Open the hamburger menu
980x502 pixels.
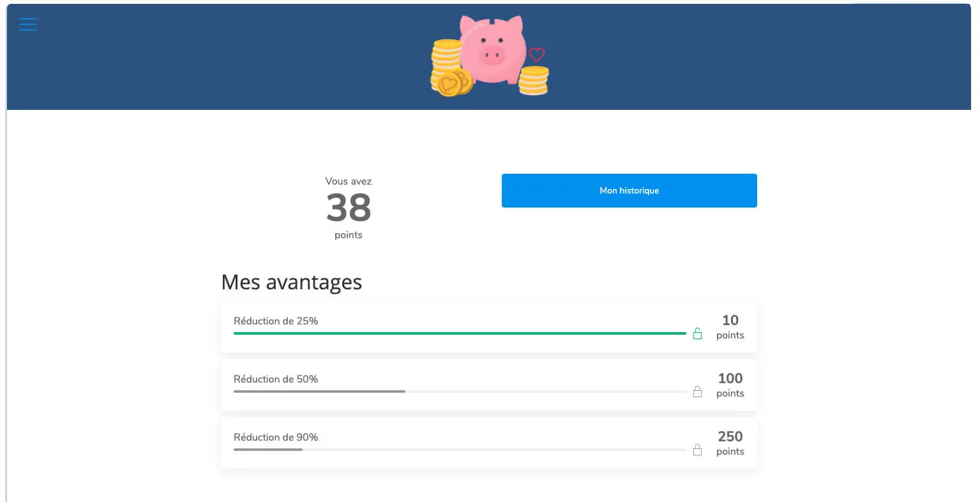coord(28,24)
